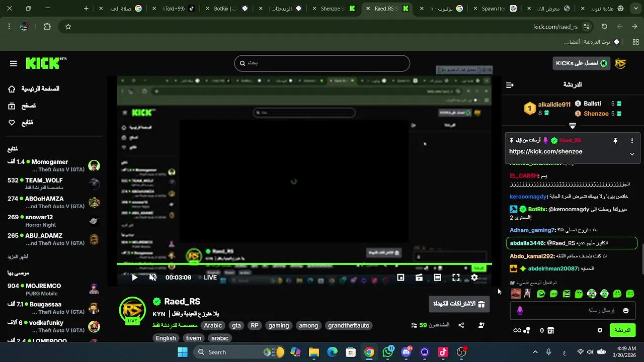The image size is (644, 362).
Task: Click the BotRix username in chat
Action: pos(537,209)
